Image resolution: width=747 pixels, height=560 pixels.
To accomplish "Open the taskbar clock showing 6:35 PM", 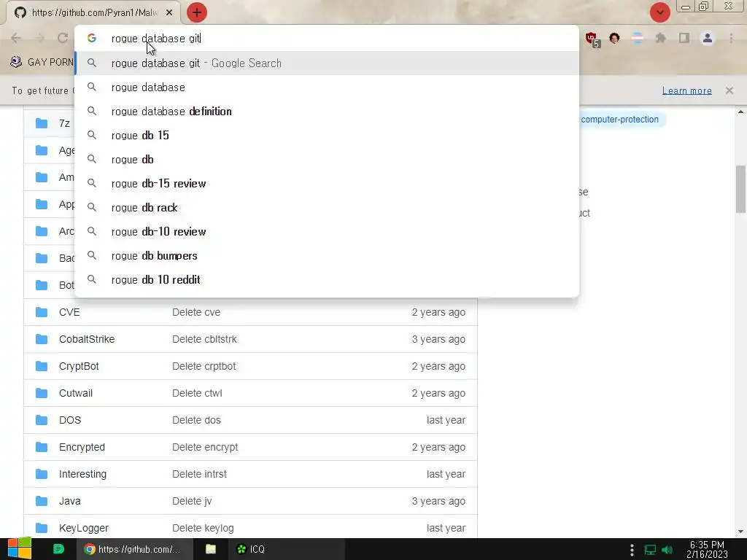I will tap(707, 549).
